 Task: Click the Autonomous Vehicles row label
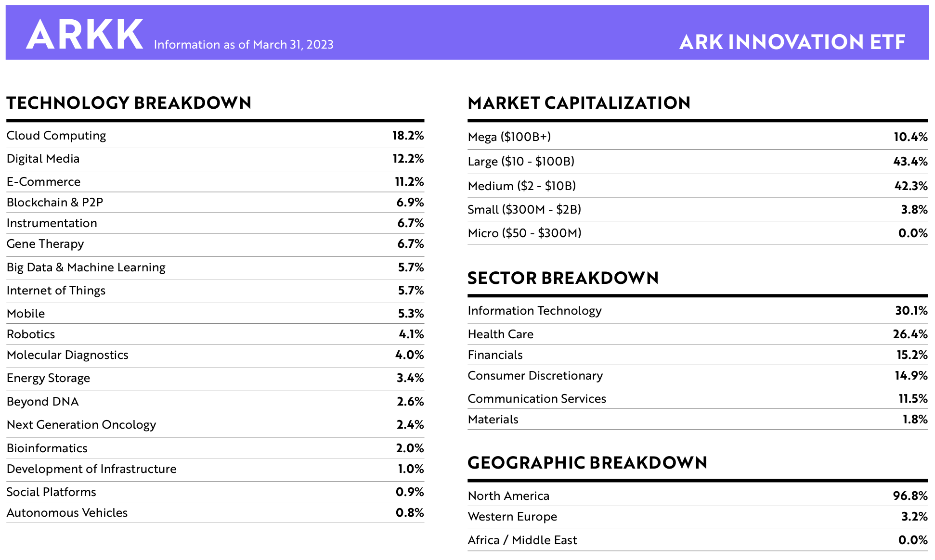(x=67, y=513)
